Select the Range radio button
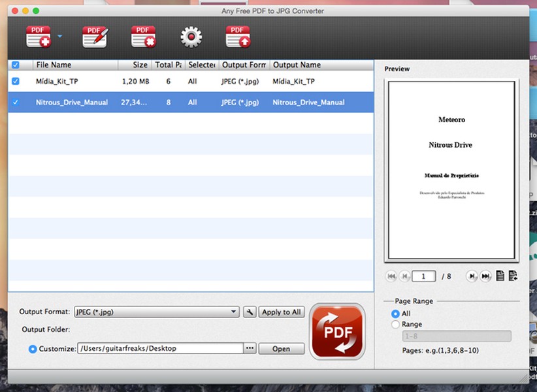Viewport: 537px width, 392px height. pos(395,324)
